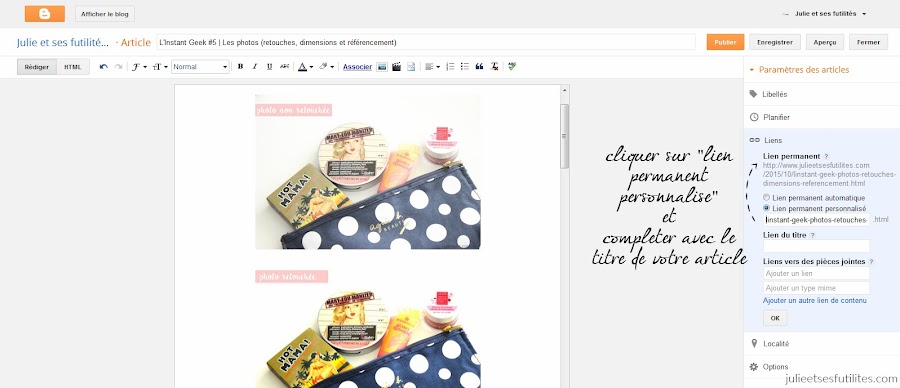Click the orange Blogger logo icon

pyautogui.click(x=45, y=14)
